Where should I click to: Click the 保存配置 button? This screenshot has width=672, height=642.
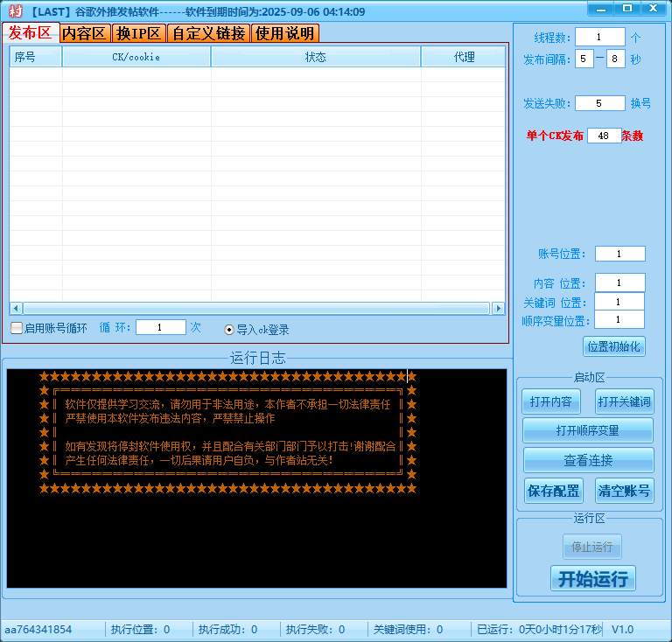(x=554, y=491)
